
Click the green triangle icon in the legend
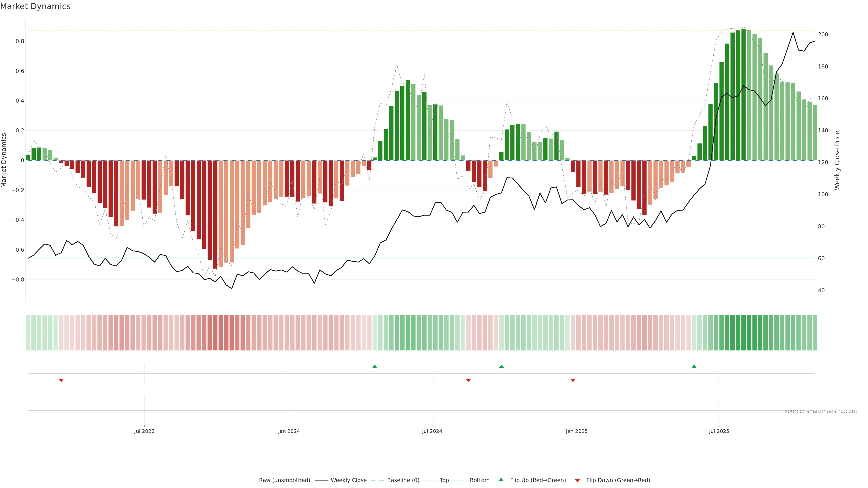pyautogui.click(x=501, y=480)
